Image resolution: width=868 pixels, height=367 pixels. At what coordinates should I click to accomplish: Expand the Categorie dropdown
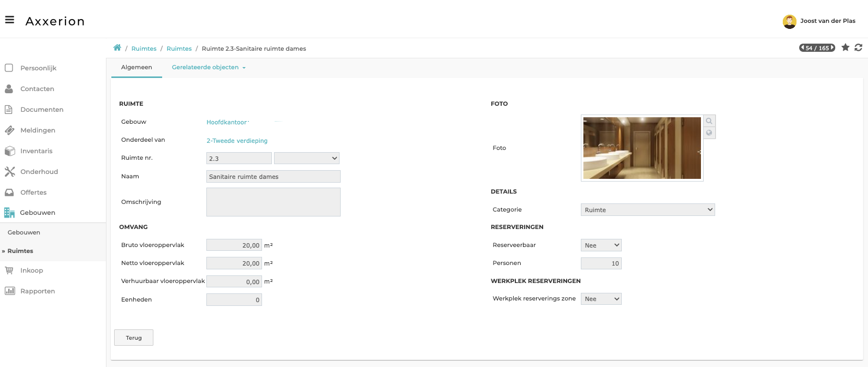(x=647, y=210)
